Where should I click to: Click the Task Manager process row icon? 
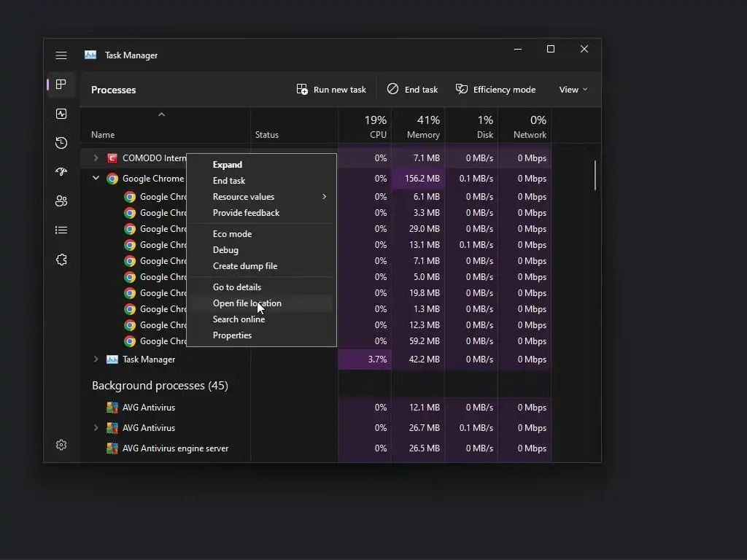point(112,359)
